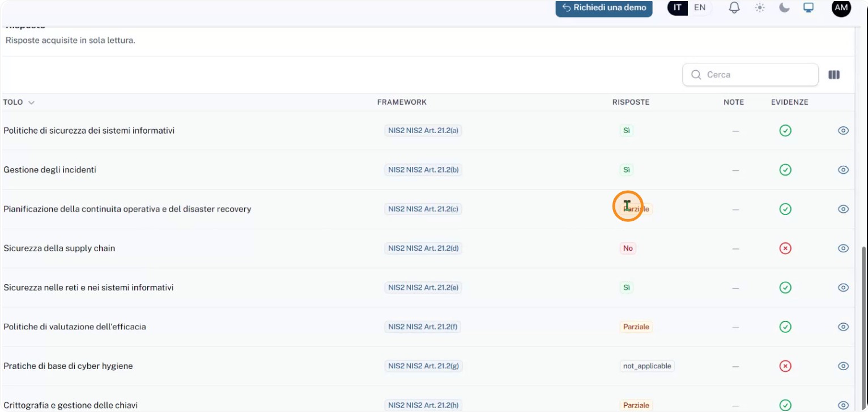Select Politiche di sicurezza dei sistemi informativi
Viewport: 868px width, 412px height.
point(89,131)
